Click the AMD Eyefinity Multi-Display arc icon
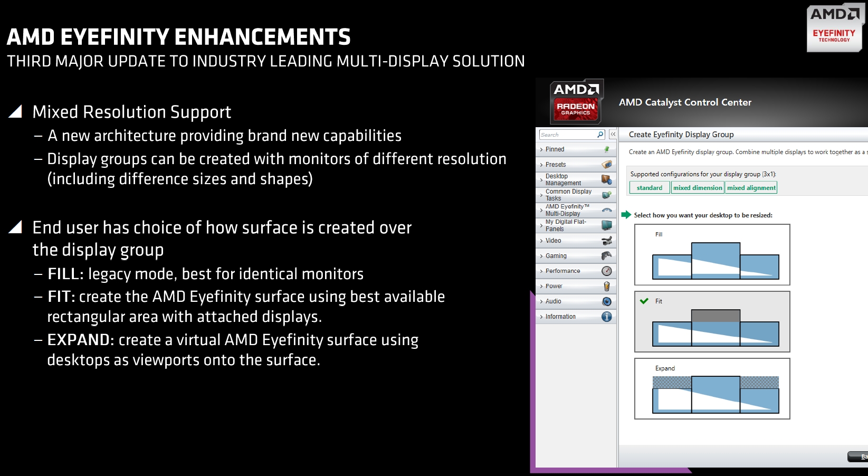The height and width of the screenshot is (476, 868). click(x=607, y=210)
